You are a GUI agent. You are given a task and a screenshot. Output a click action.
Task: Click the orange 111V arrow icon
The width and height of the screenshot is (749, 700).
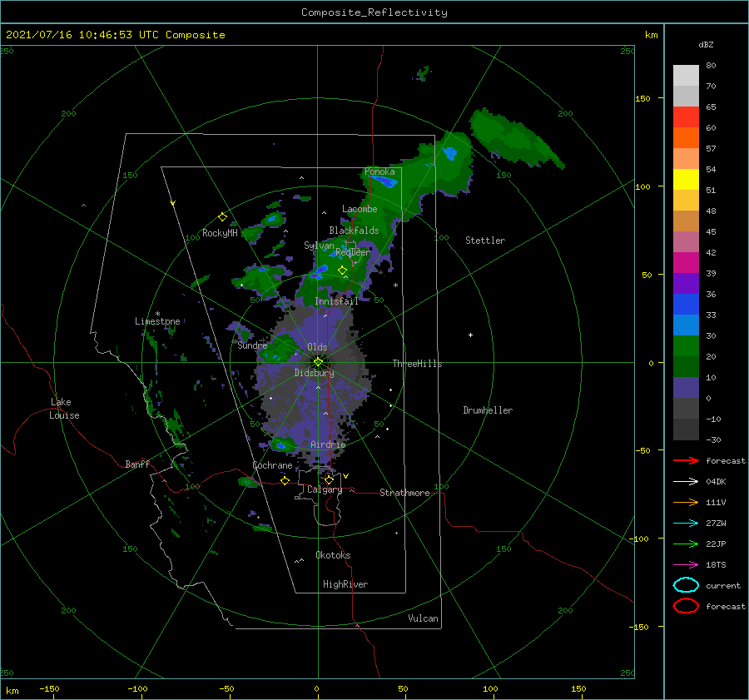686,502
